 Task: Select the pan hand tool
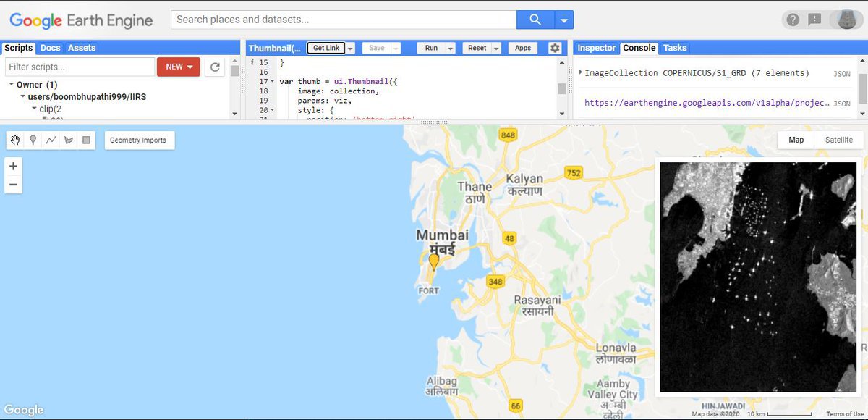point(15,140)
